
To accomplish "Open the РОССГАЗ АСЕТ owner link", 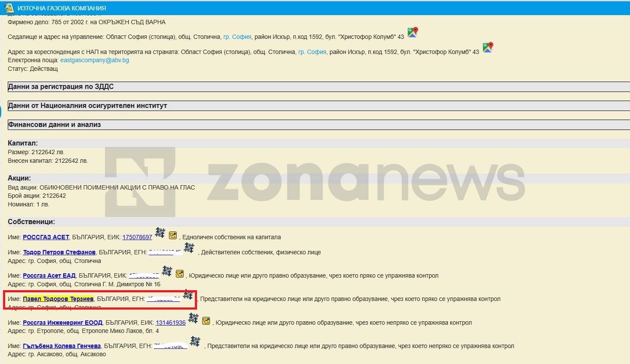I will [46, 237].
